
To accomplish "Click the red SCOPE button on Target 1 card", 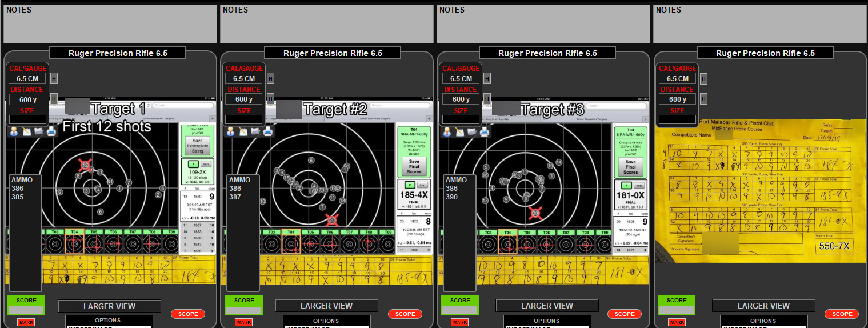I will coord(188,314).
